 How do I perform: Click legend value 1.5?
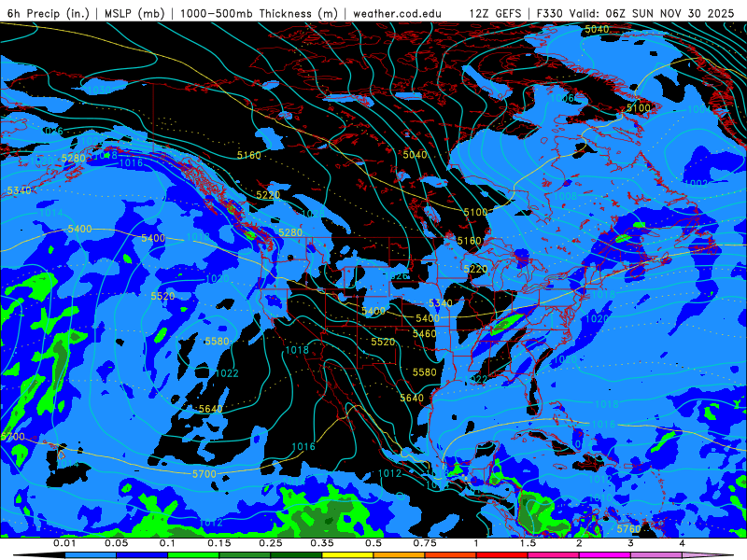(528, 543)
